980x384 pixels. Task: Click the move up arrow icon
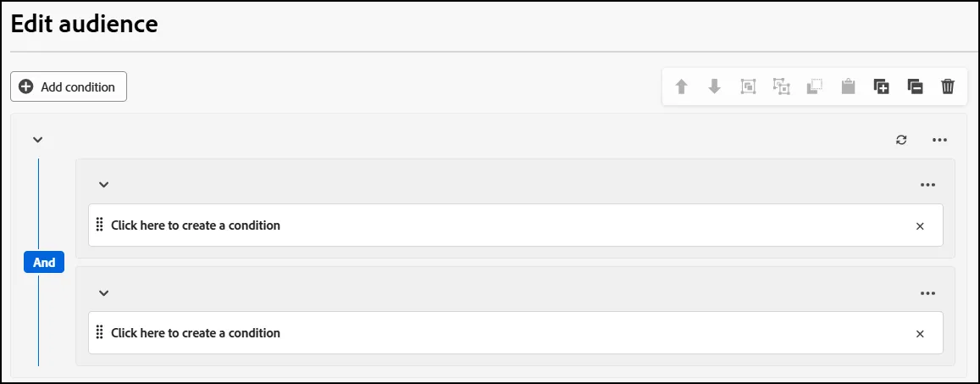[681, 87]
